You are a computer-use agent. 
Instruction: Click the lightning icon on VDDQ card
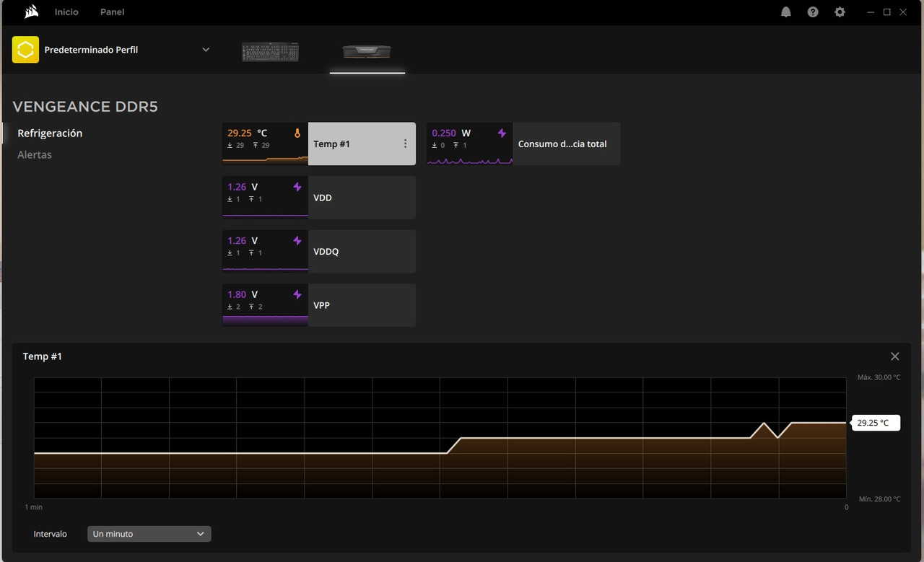[297, 241]
